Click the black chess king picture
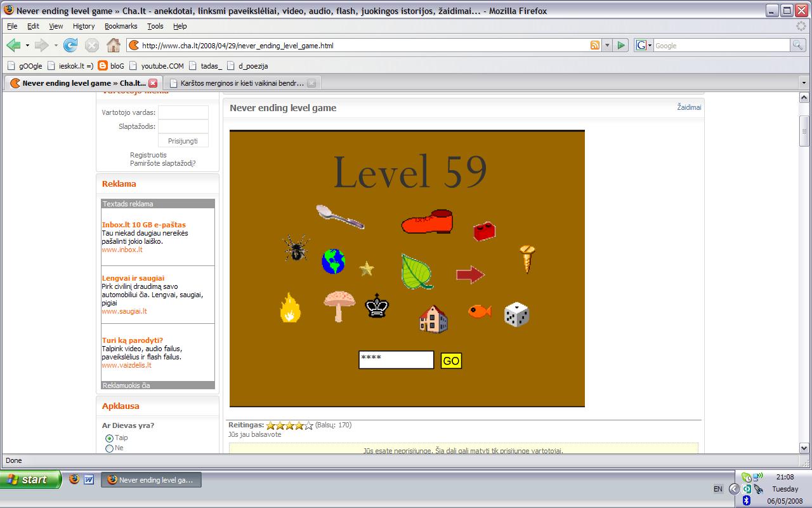 pyautogui.click(x=377, y=305)
